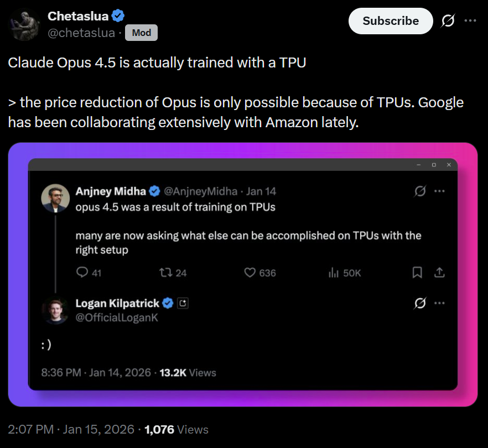The width and height of the screenshot is (488, 448).
Task: Open more options on Logan Kilpatrick's post
Action: [439, 303]
